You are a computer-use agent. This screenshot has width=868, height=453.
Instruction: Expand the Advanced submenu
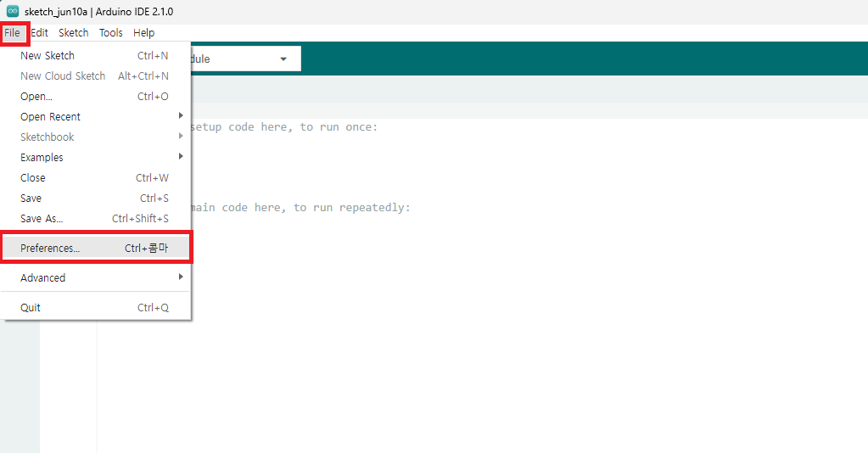click(x=95, y=278)
